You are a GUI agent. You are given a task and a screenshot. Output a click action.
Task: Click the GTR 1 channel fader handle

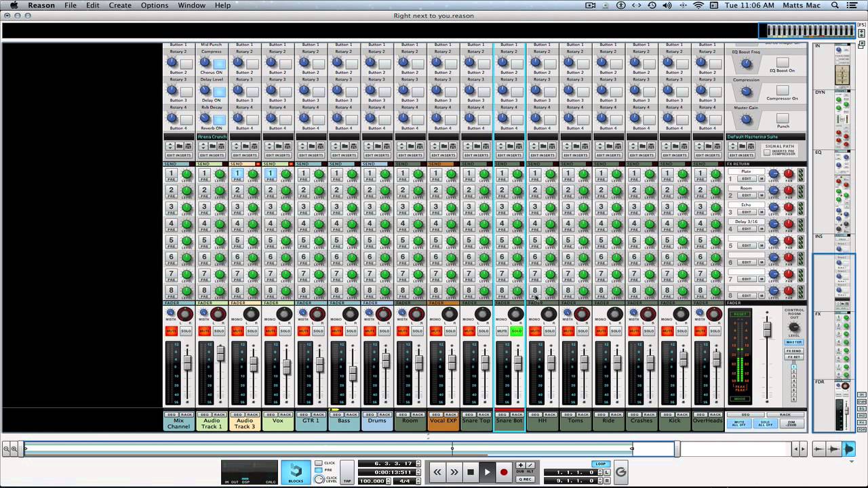[319, 363]
